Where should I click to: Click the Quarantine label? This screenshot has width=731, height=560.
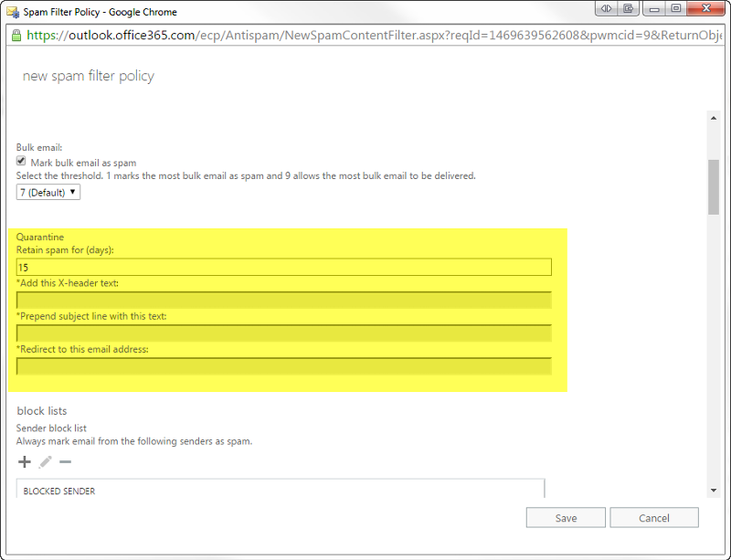click(x=40, y=237)
